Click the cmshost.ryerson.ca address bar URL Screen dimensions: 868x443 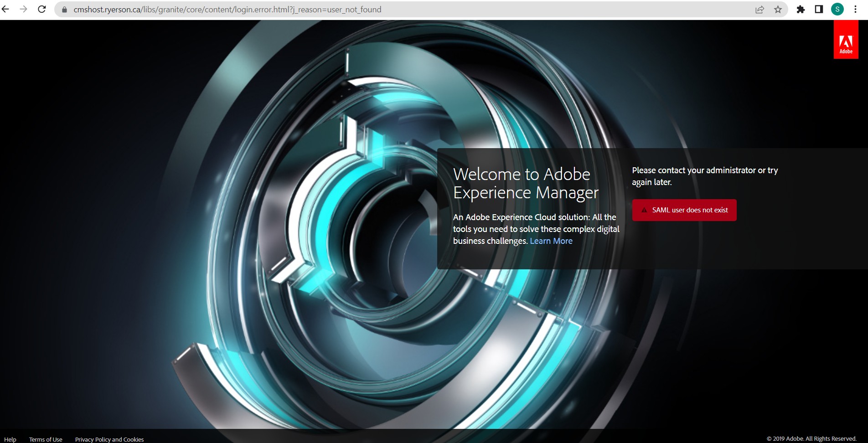coord(227,10)
